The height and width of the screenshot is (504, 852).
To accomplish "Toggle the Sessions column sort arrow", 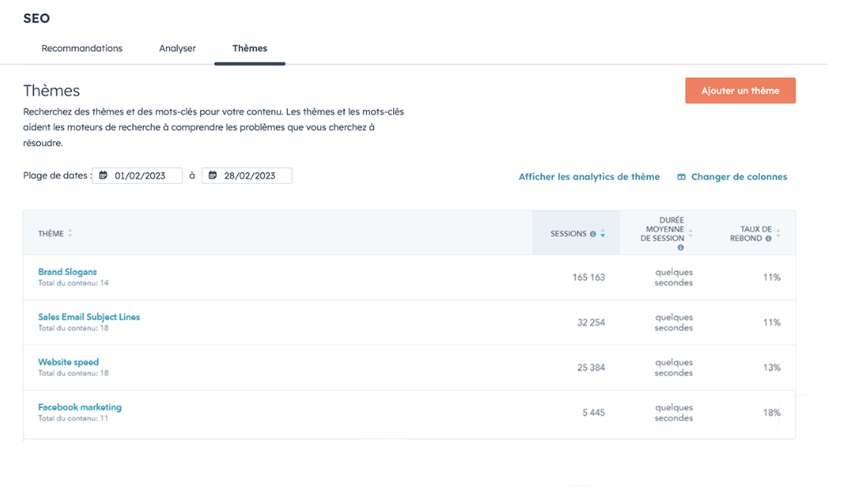I will 602,234.
